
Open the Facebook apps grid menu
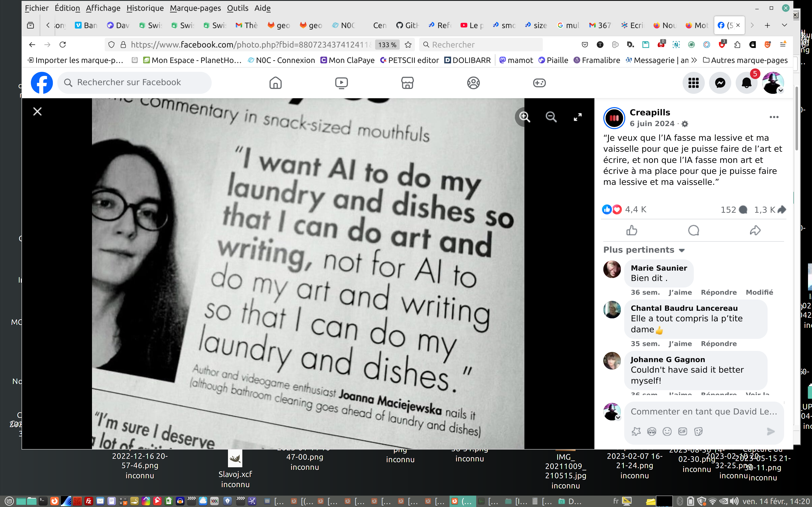(694, 83)
